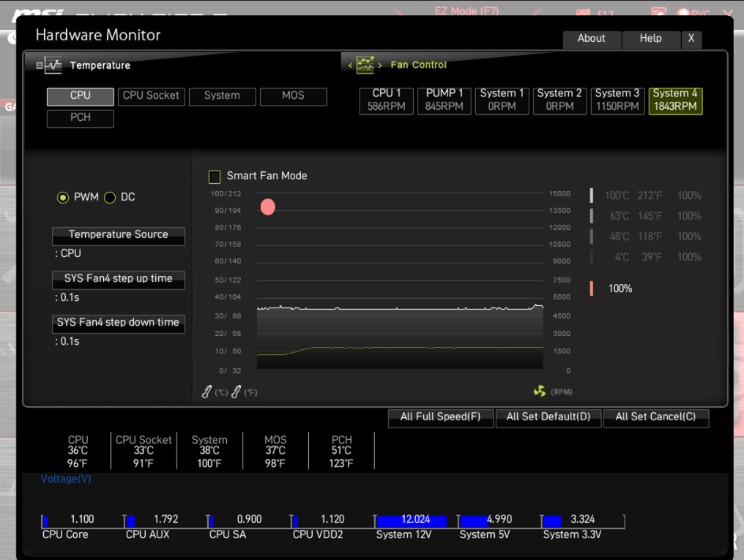Enable the Smart Fan Mode checkbox
The width and height of the screenshot is (744, 560).
point(215,176)
